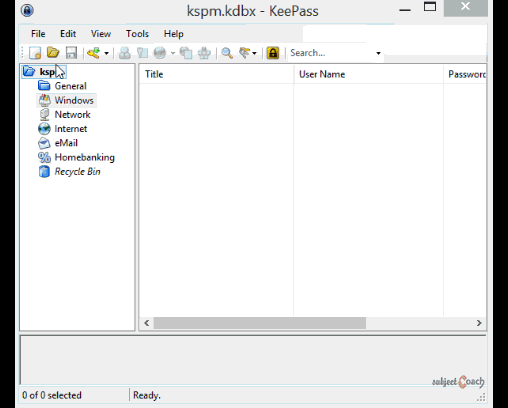Select the Network group
This screenshot has height=408, width=508.
coord(72,115)
